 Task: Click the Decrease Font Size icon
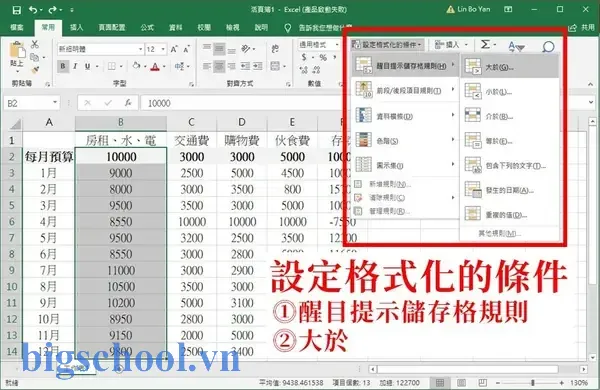coord(186,49)
